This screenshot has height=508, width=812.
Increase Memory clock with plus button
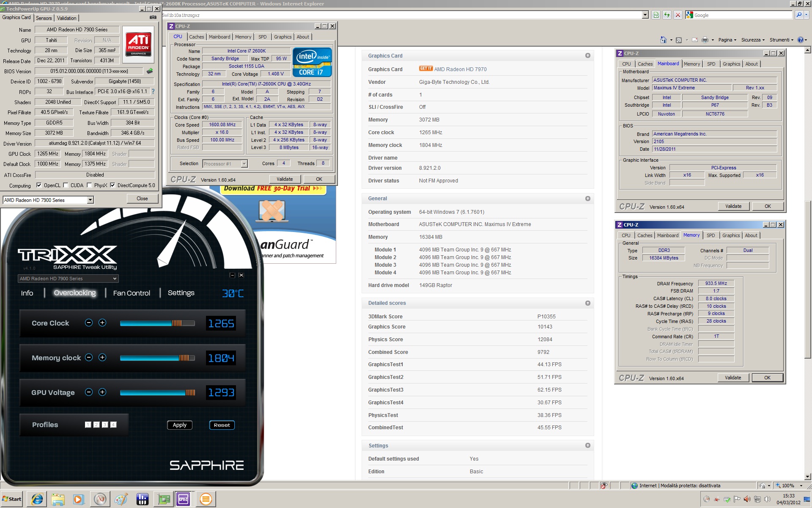point(102,357)
